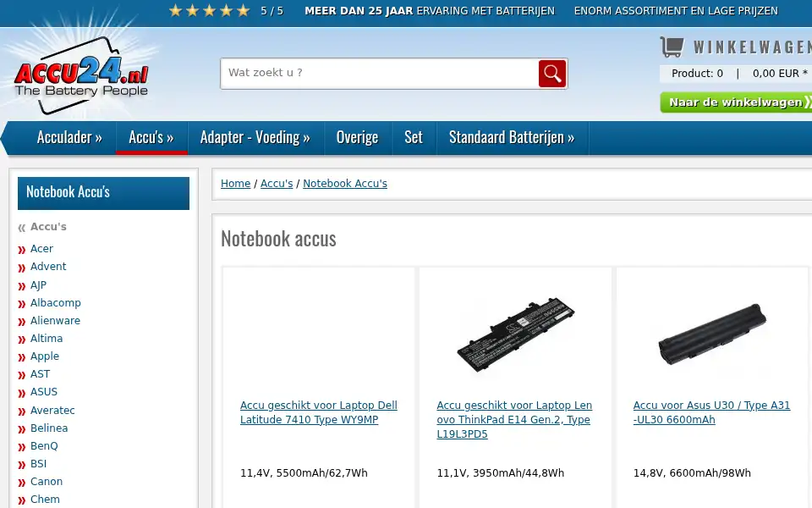
Task: Click Notebook Accu's breadcrumb link
Action: coord(345,184)
